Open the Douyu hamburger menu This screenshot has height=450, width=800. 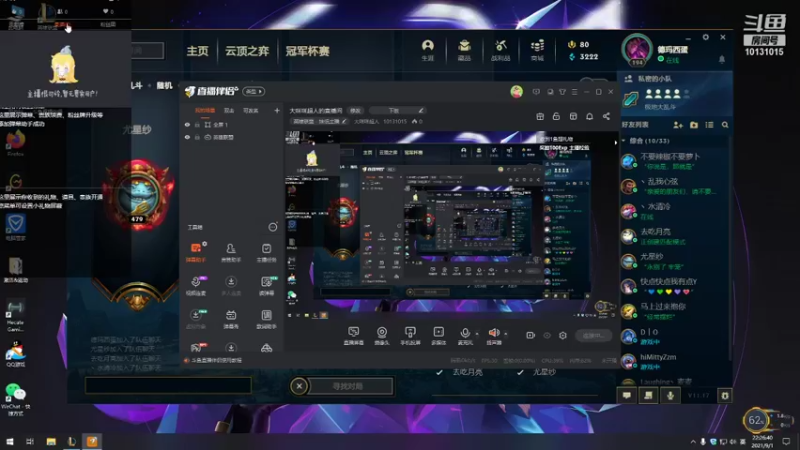click(x=574, y=92)
